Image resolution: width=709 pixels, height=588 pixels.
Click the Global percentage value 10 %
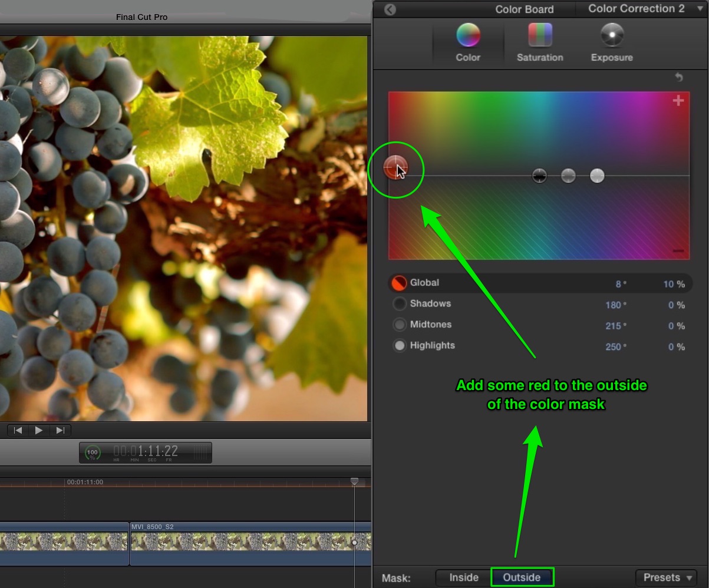[674, 284]
